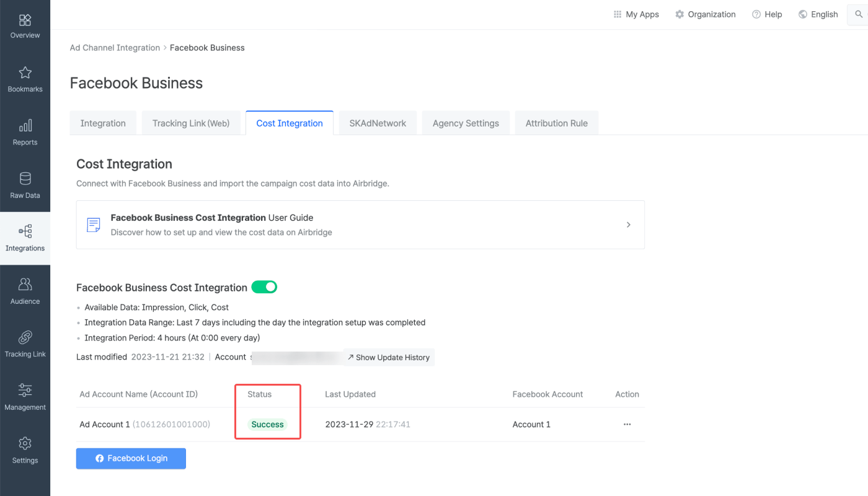Screen dimensions: 868x496
Task: Click the search magnifier icon
Action: point(859,14)
